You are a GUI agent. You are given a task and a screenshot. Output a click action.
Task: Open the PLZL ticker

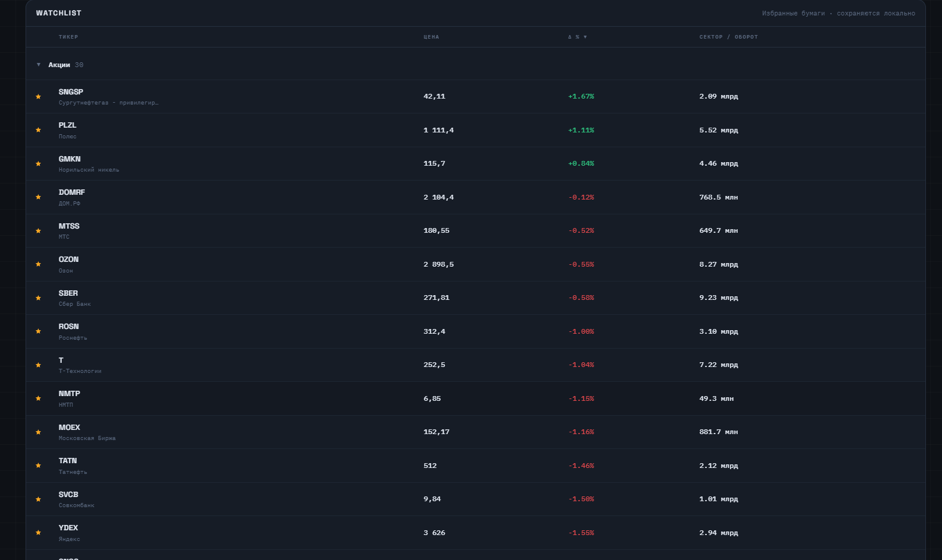68,125
